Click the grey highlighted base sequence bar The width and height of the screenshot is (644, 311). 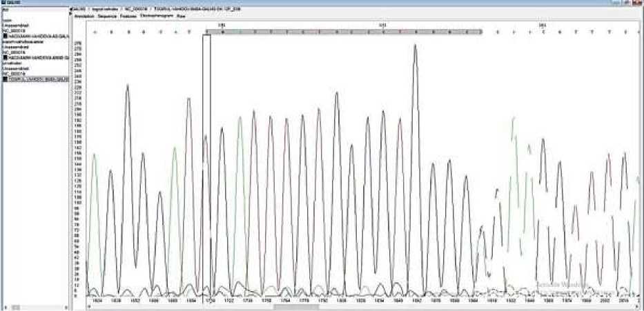tap(346, 32)
